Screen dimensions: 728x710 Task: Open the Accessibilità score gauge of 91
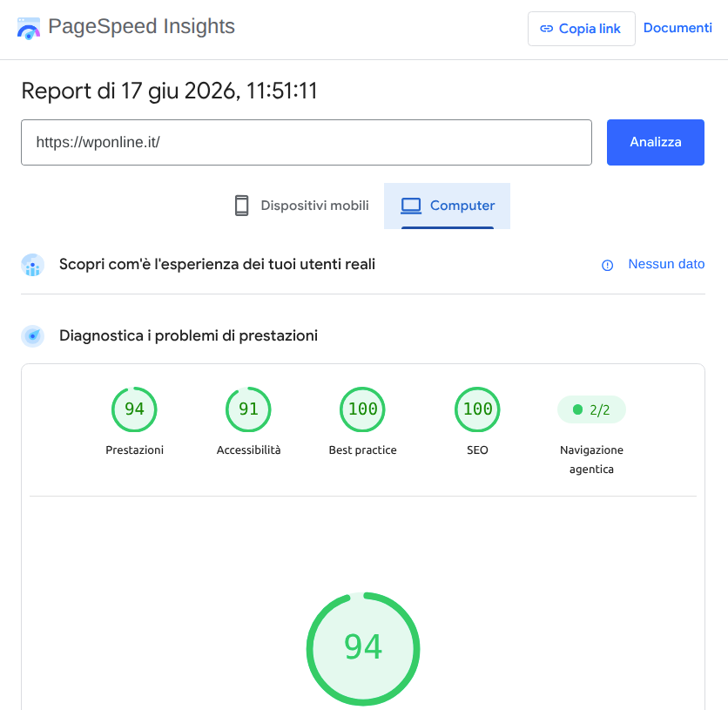point(248,409)
